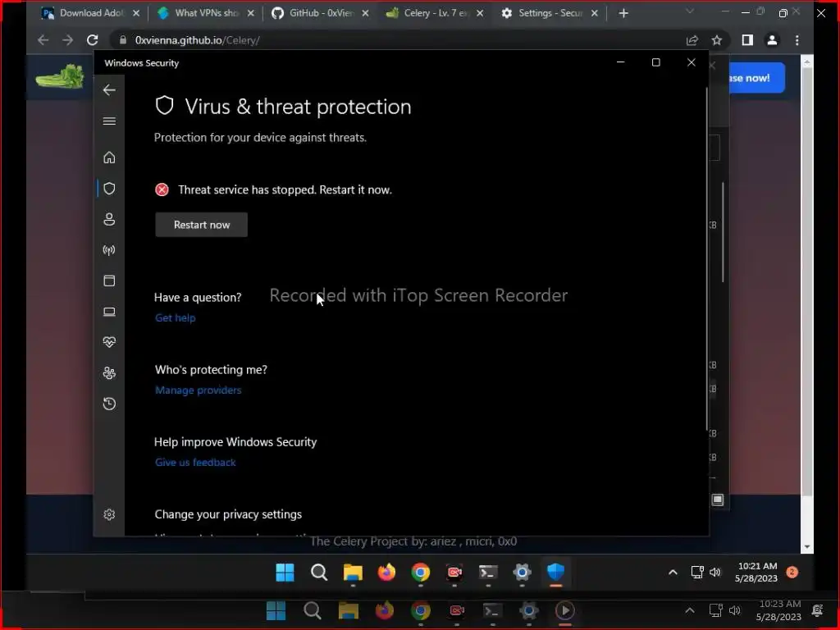This screenshot has width=840, height=630.
Task: Click the Restart now button
Action: [202, 225]
